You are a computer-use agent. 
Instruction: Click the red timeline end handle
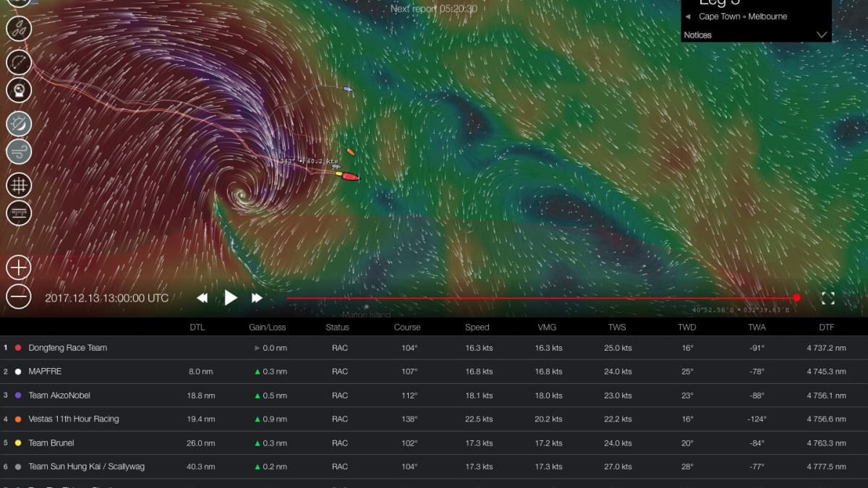click(796, 298)
